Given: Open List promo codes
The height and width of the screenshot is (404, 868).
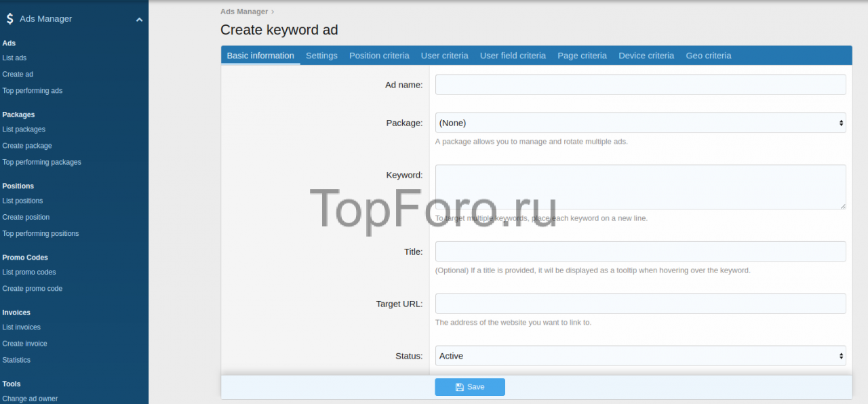Looking at the screenshot, I should [29, 272].
